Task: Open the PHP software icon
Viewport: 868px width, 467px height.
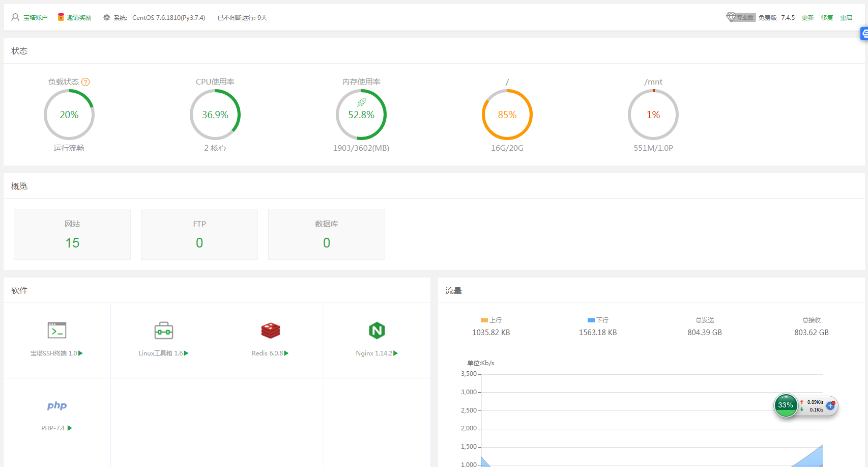Action: pyautogui.click(x=57, y=405)
